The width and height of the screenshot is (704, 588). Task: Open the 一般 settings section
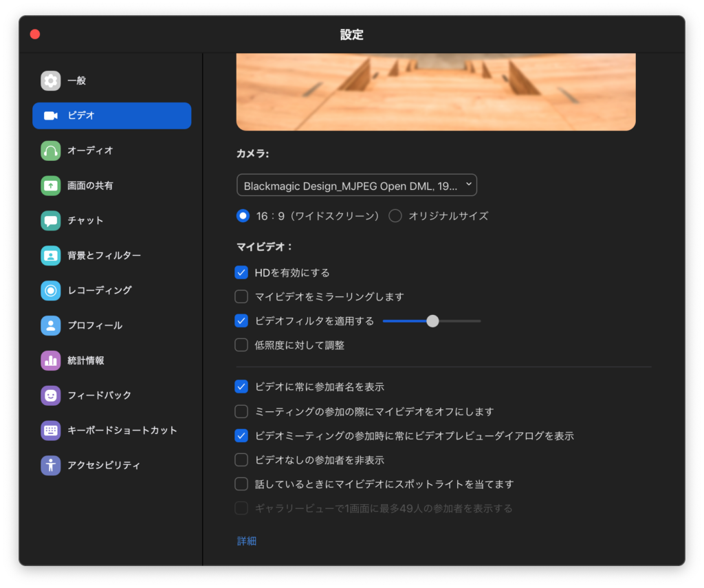[x=112, y=81]
